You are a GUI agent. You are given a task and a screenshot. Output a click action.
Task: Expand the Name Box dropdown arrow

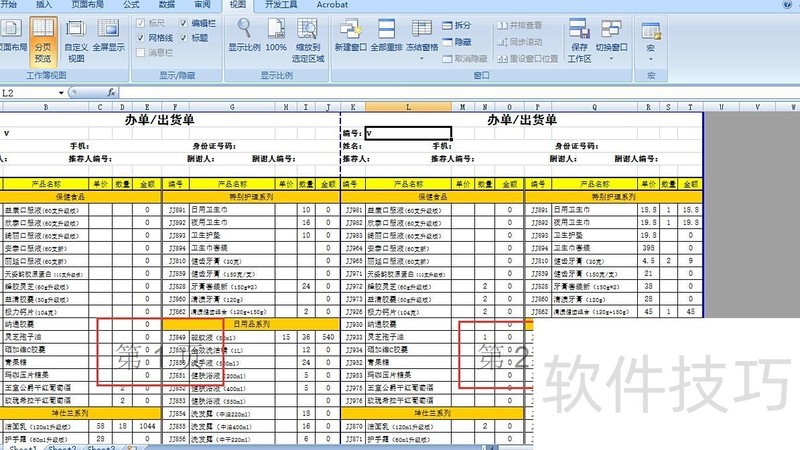tap(61, 93)
